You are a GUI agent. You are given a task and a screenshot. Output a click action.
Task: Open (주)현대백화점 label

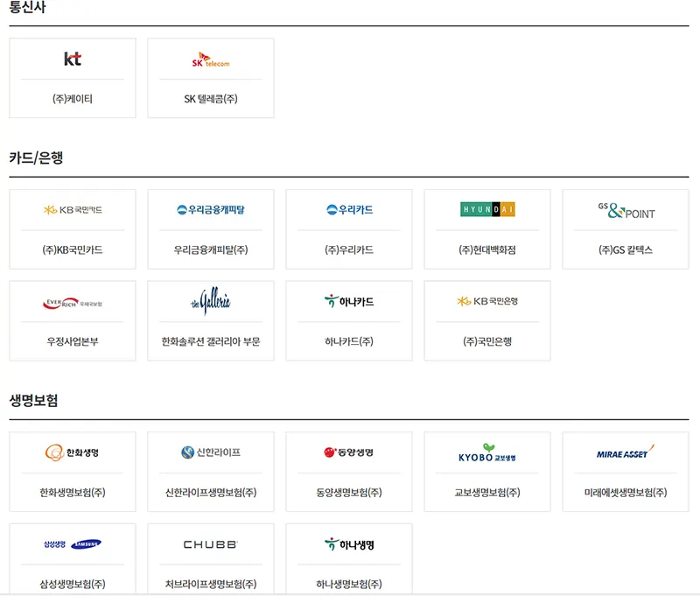coord(487,249)
